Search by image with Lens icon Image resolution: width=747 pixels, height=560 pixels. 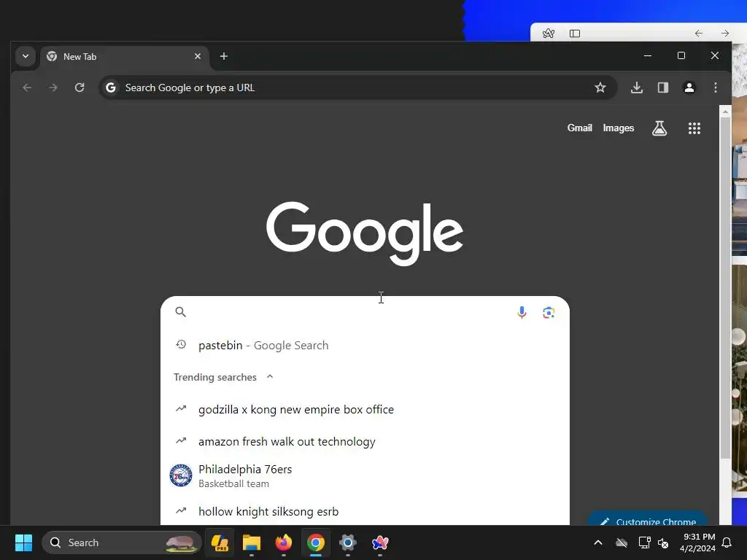pyautogui.click(x=549, y=312)
